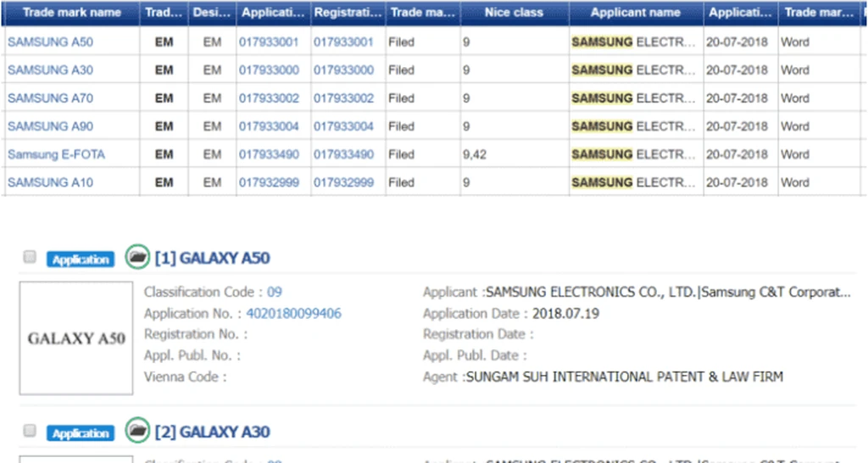Viewport: 868px width, 463px height.
Task: Sort by Designated territory column header
Action: coord(212,13)
